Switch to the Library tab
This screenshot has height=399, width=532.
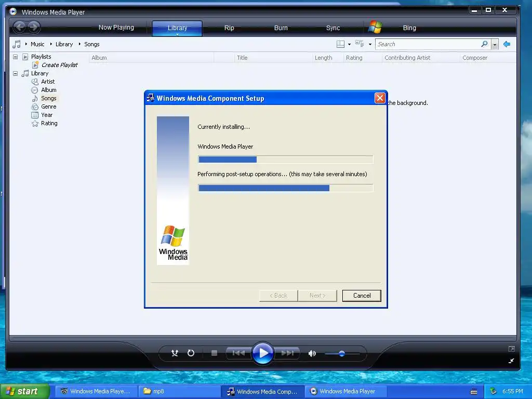[x=177, y=28]
